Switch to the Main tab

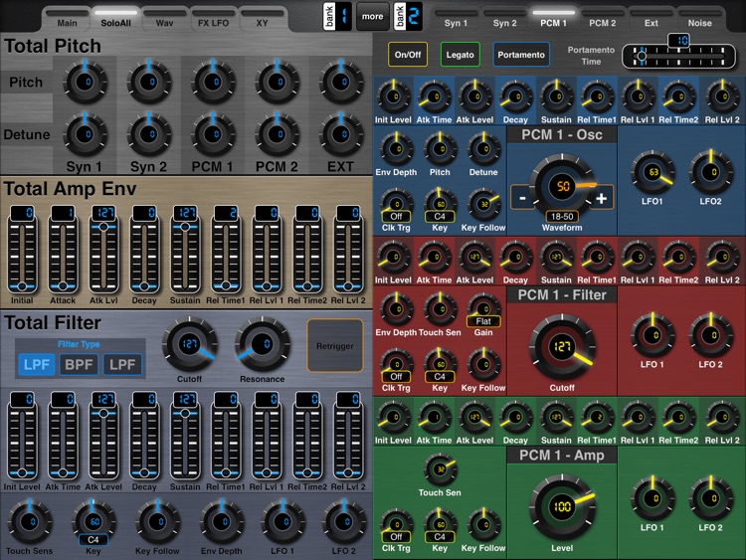[67, 19]
